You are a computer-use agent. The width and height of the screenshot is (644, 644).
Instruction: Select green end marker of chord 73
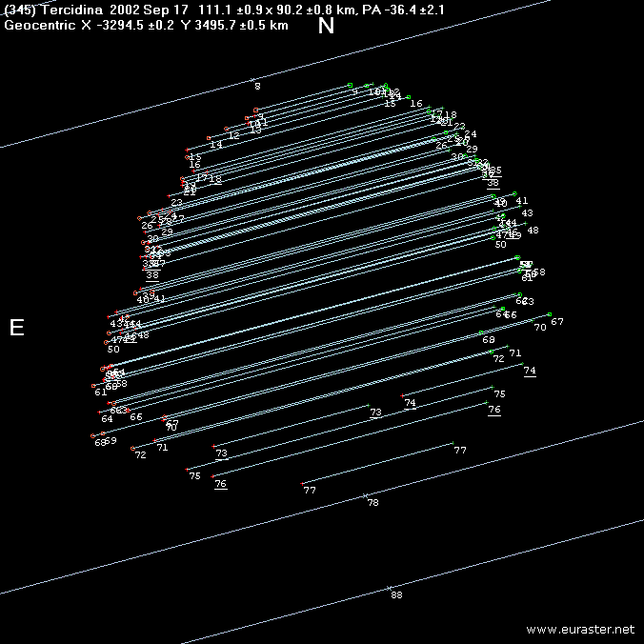(x=369, y=406)
